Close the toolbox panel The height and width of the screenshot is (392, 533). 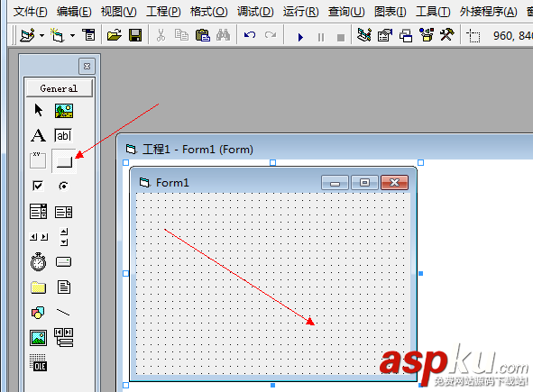[x=87, y=66]
